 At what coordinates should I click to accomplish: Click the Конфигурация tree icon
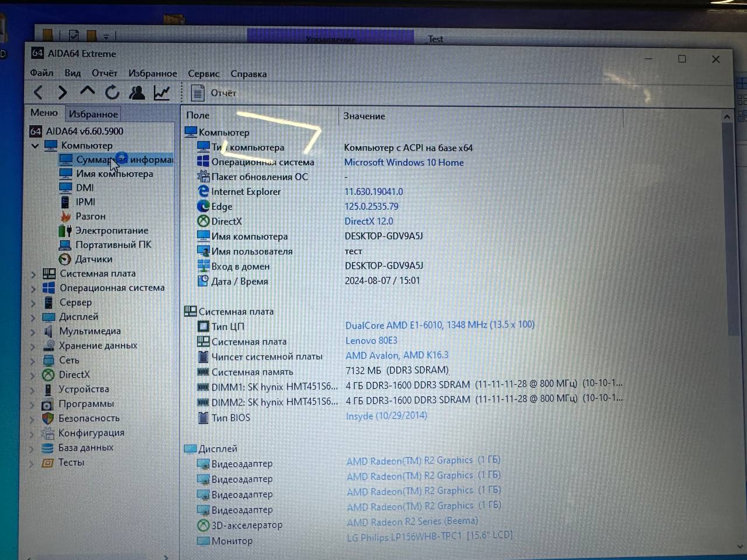48,433
